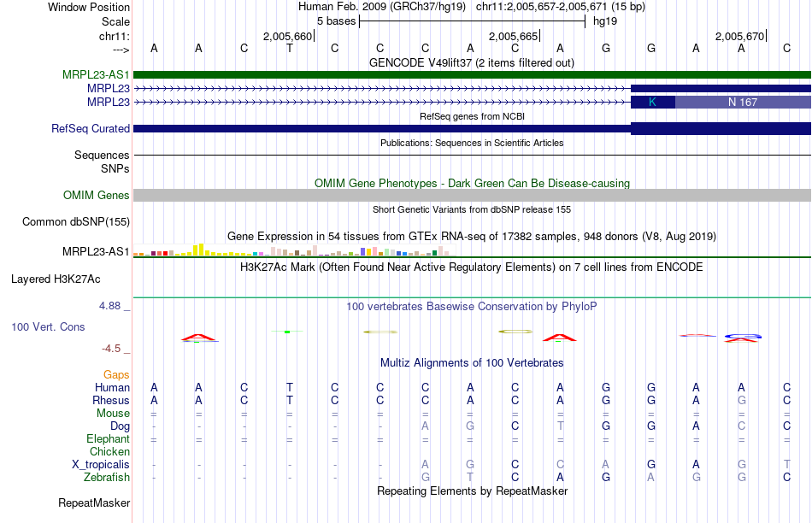
Task: Click the tall yellow bar in GTEx chart
Action: click(202, 250)
